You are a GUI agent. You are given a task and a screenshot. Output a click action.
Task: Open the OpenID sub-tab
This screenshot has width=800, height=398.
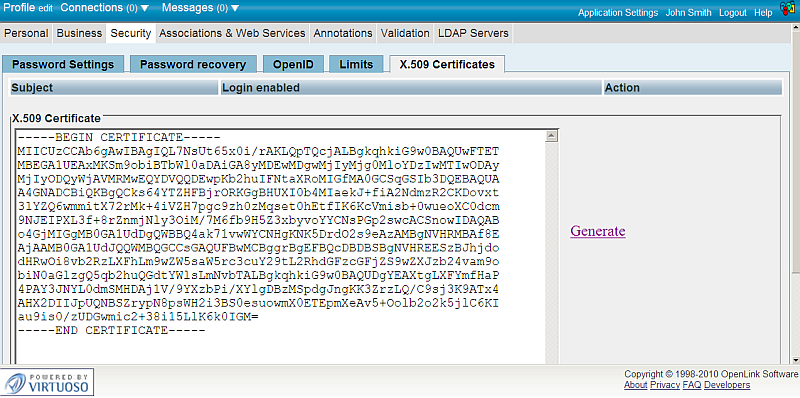coord(292,64)
